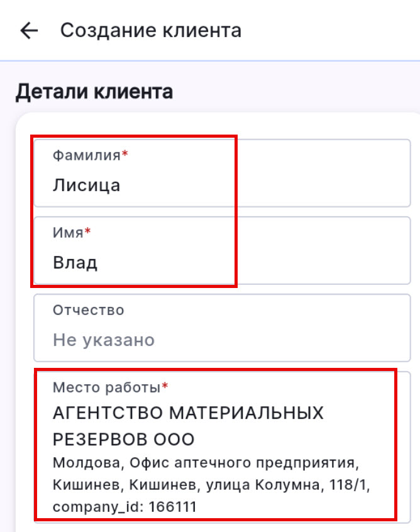Image resolution: width=420 pixels, height=532 pixels.
Task: Click the 'Создание клиента' page title
Action: pyautogui.click(x=150, y=31)
